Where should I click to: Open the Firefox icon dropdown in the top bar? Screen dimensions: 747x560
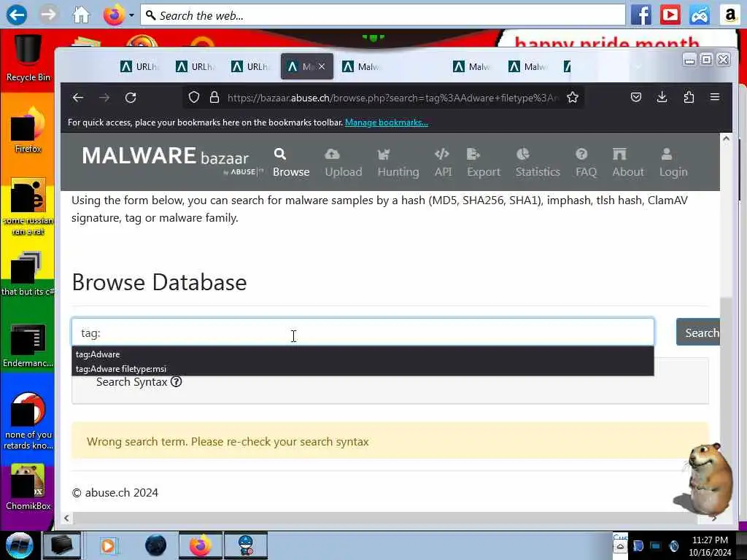(131, 15)
